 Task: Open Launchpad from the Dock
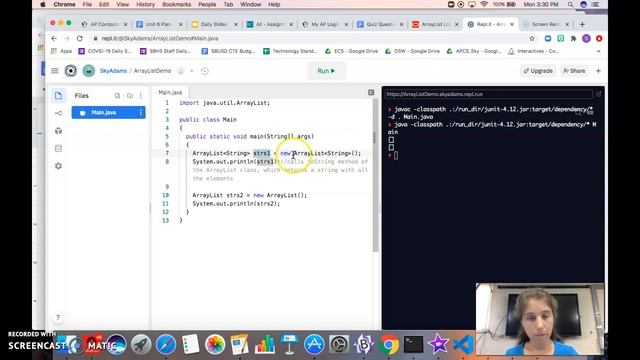[141, 345]
